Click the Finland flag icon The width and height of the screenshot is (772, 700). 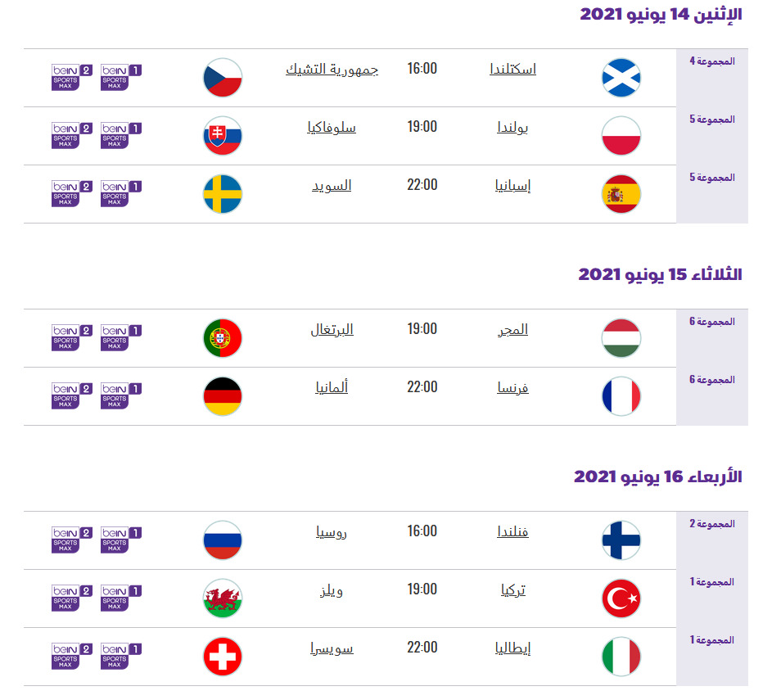click(x=621, y=540)
